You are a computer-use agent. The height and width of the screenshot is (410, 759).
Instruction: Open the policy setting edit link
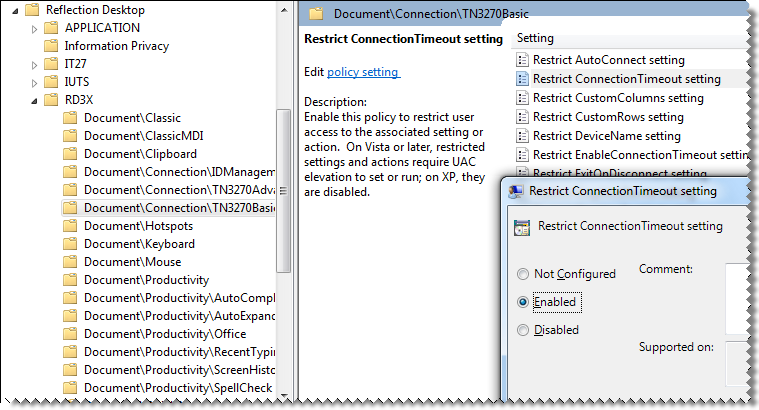tap(363, 72)
